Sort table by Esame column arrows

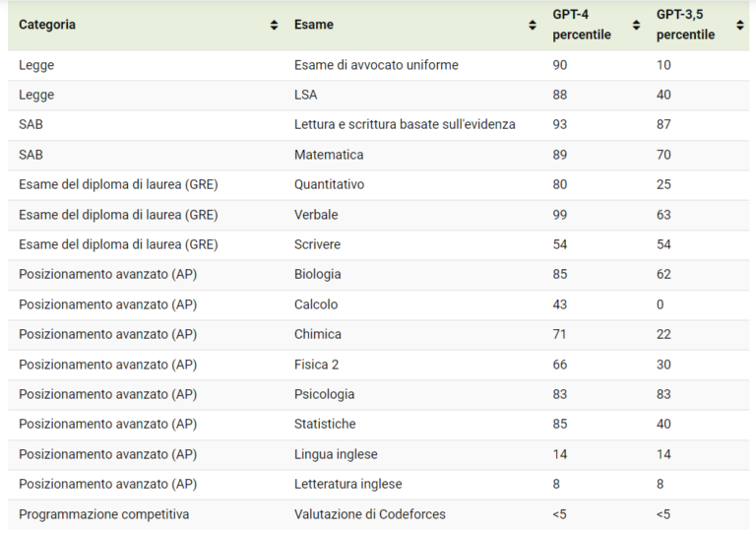point(533,25)
